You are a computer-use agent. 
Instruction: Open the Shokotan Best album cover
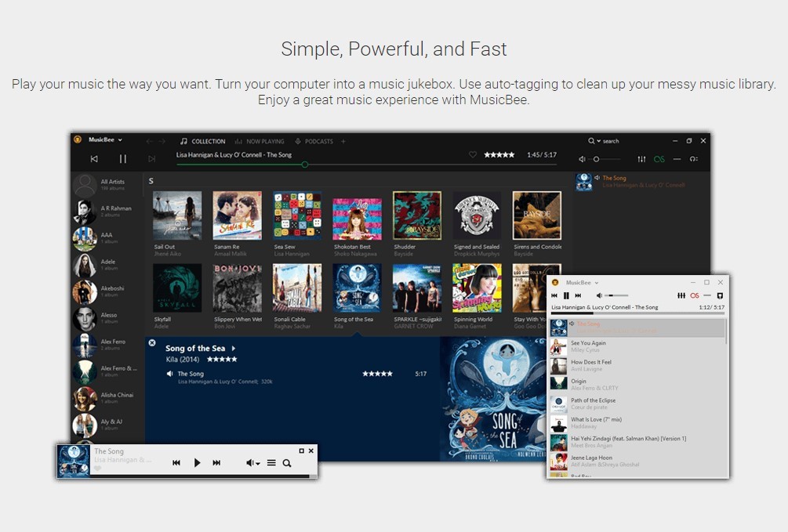pyautogui.click(x=357, y=219)
